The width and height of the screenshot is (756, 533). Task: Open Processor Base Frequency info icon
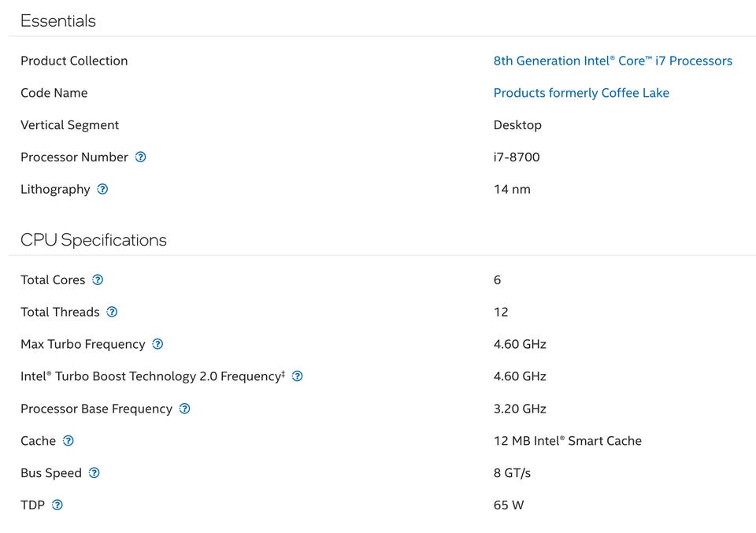click(x=184, y=409)
